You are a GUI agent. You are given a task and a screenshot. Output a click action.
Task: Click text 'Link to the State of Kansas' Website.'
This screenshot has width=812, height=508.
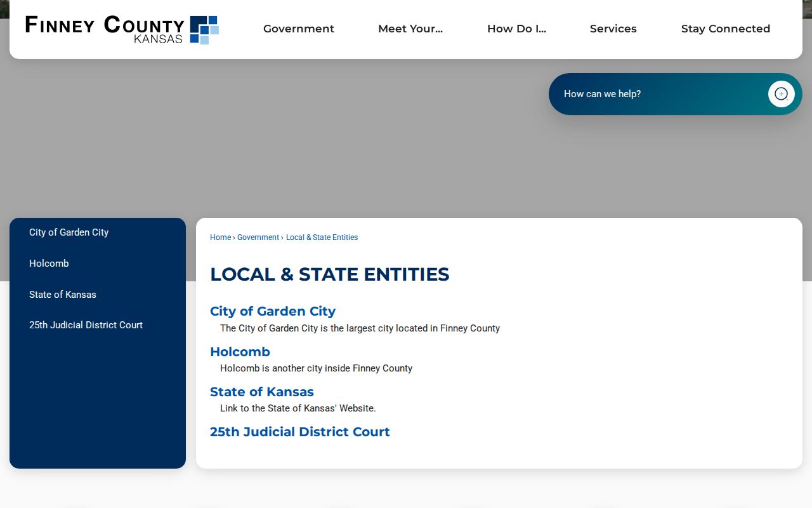(x=298, y=408)
